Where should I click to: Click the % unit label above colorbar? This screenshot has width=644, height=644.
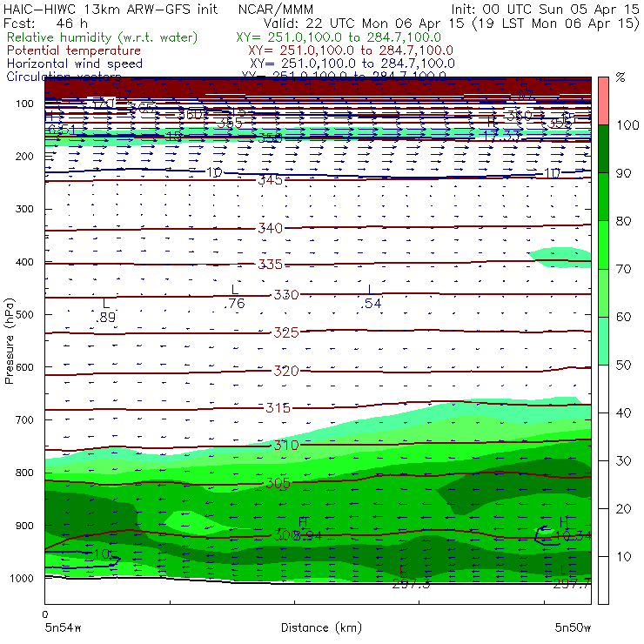tap(621, 77)
